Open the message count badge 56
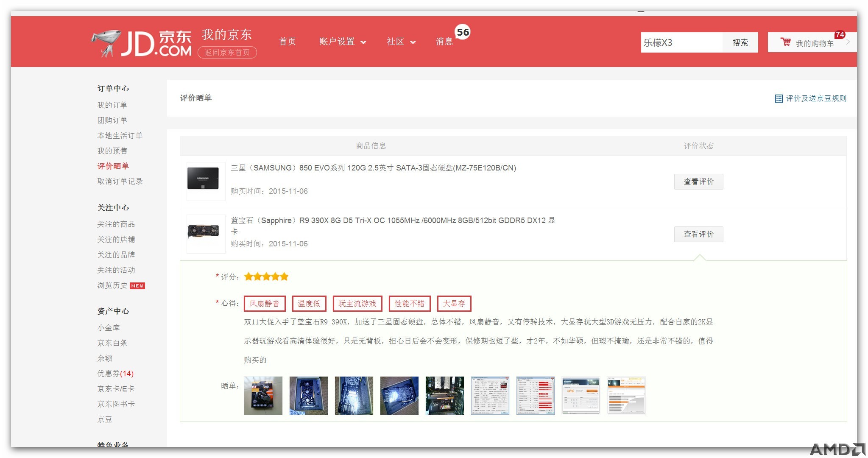 pos(463,32)
